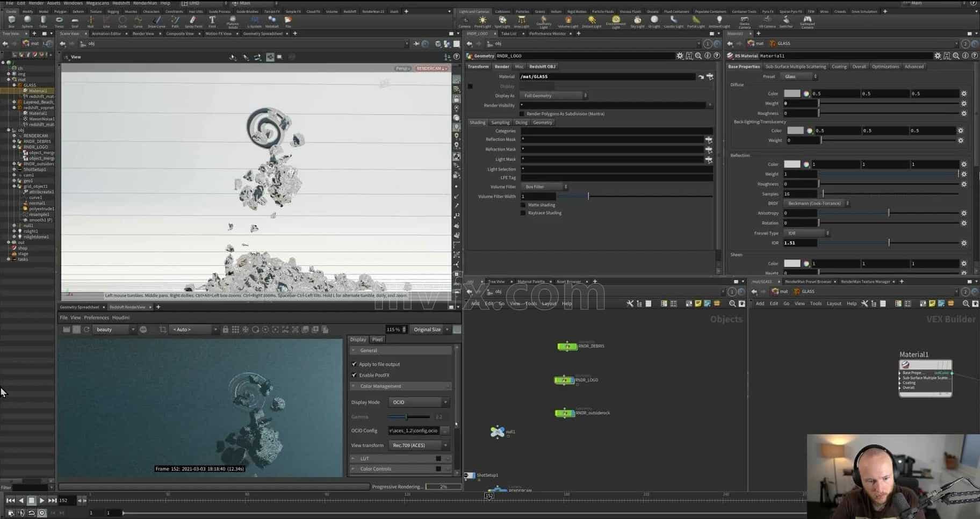Image resolution: width=980 pixels, height=519 pixels.
Task: Uncheck Enable PostFX
Action: [x=354, y=375]
